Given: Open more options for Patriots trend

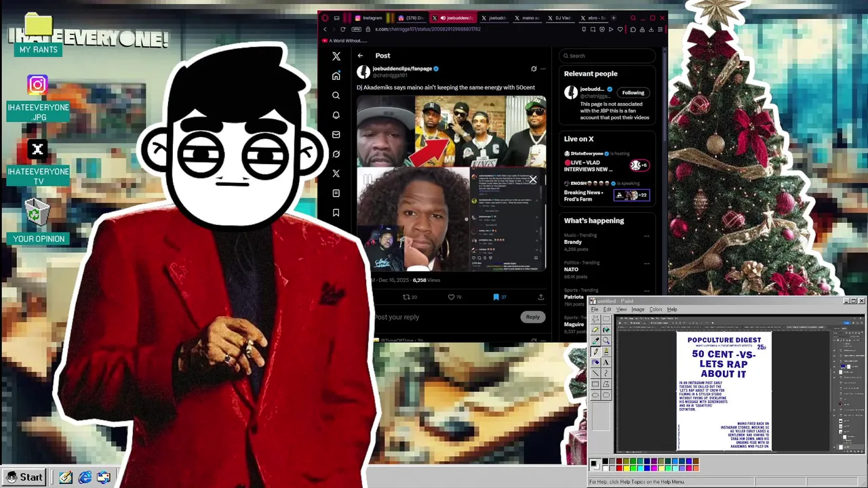Looking at the screenshot, I should (x=646, y=291).
